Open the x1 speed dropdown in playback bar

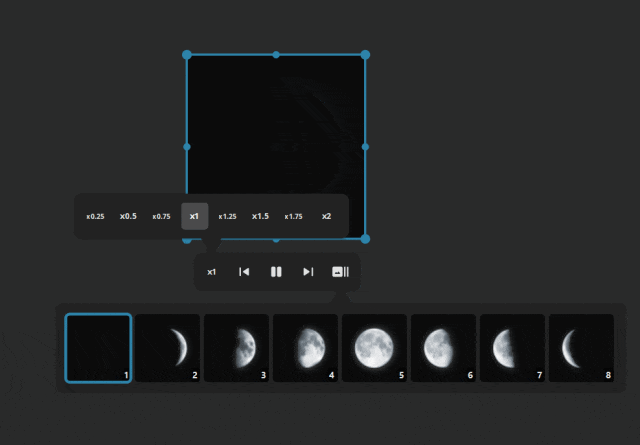click(x=211, y=272)
